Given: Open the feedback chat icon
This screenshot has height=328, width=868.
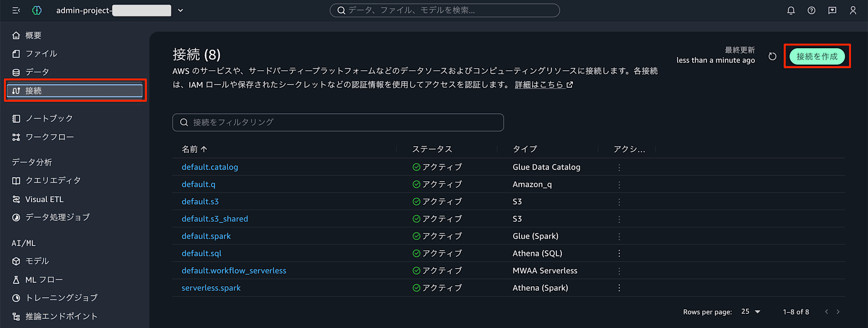Looking at the screenshot, I should point(832,10).
